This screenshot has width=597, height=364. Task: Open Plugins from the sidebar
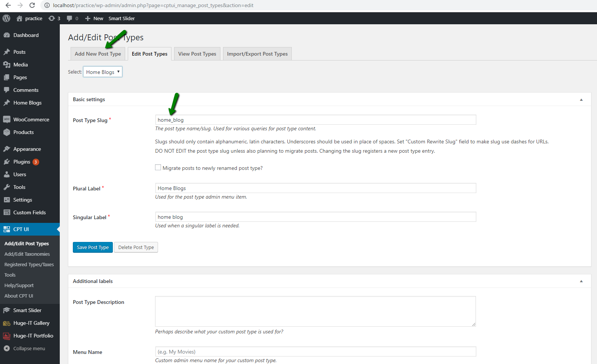click(x=22, y=162)
